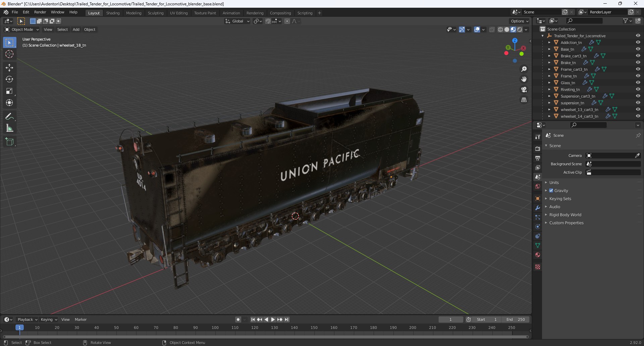This screenshot has width=644, height=346.
Task: Activate the Transform tool
Action: [x=9, y=103]
